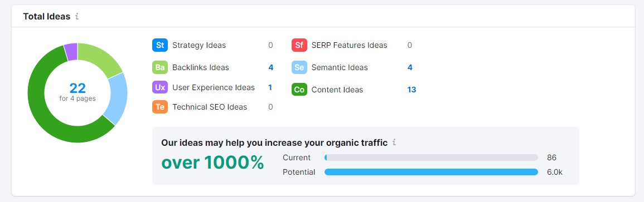
Task: Click the Potential traffic progress bar
Action: click(431, 172)
